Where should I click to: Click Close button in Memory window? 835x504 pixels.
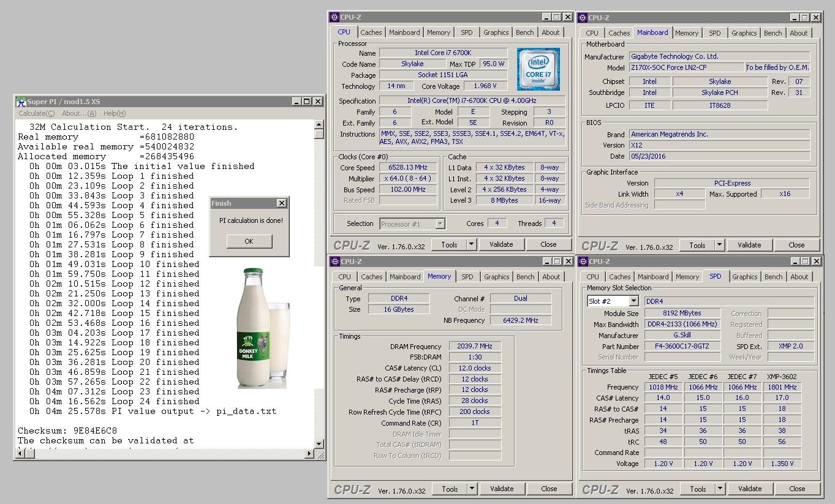549,489
